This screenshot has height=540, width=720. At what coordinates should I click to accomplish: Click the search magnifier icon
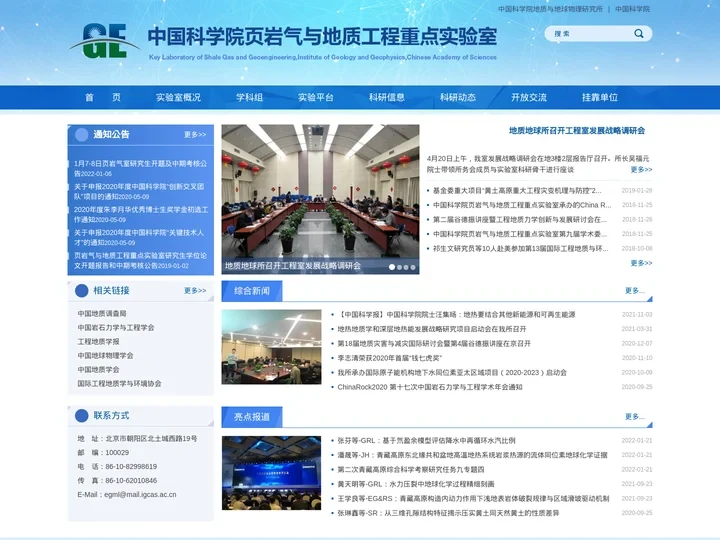coord(639,34)
